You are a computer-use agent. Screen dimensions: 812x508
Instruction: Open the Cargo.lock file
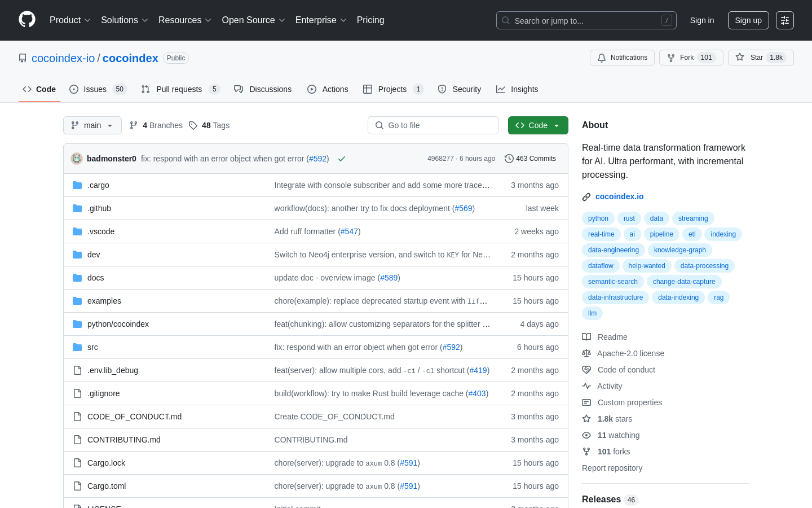(106, 463)
